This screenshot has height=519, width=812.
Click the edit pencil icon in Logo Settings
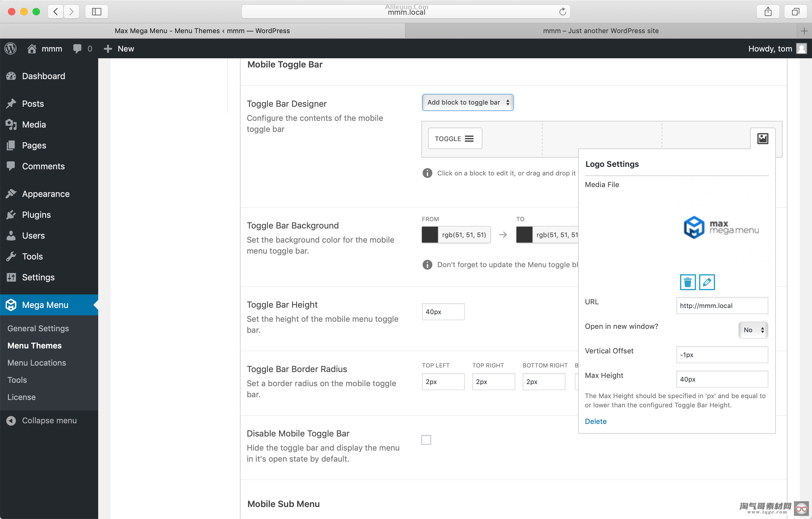click(707, 282)
